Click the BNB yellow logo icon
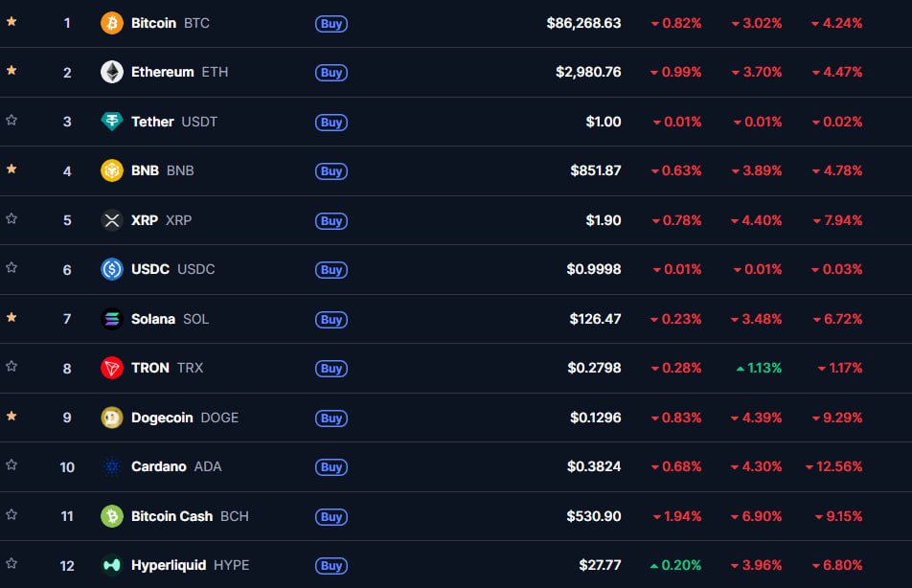Screen dimensions: 912x588 (x=112, y=170)
